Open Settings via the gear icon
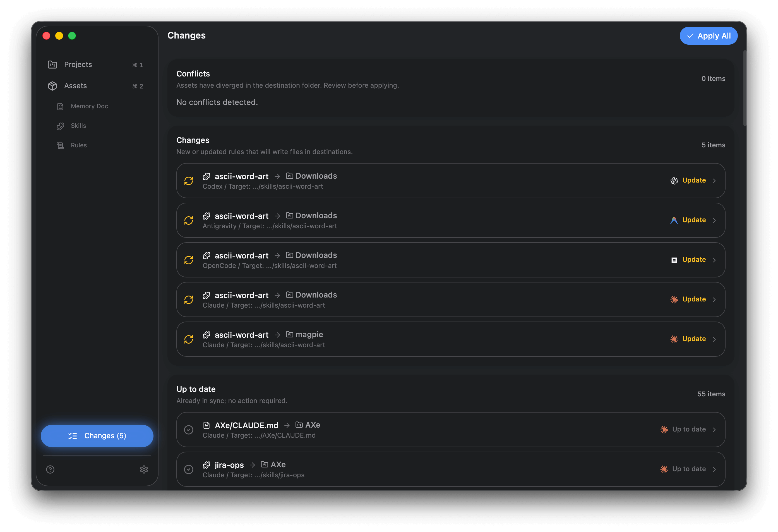Viewport: 778px width, 532px height. click(x=144, y=469)
